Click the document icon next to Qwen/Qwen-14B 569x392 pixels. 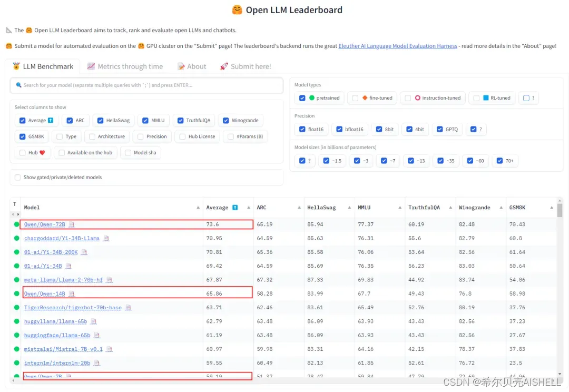[72, 293]
